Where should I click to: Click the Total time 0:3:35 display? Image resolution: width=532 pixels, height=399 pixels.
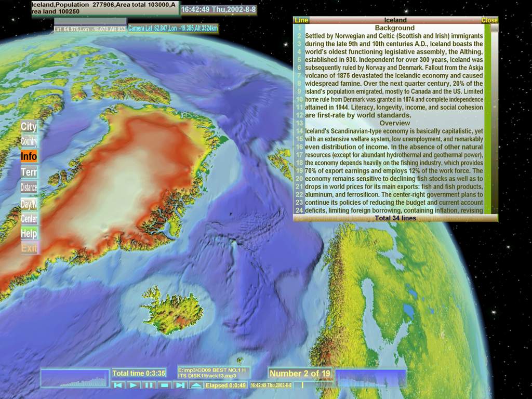tap(139, 373)
